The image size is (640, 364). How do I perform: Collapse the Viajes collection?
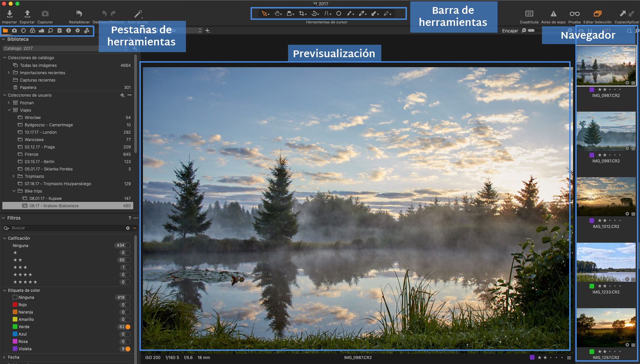9,110
